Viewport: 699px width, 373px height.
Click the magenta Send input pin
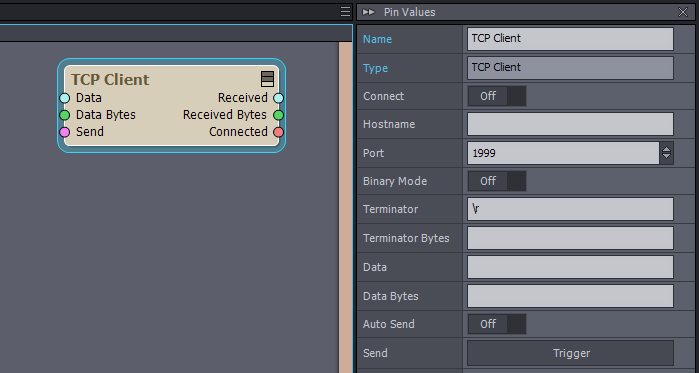tap(65, 132)
